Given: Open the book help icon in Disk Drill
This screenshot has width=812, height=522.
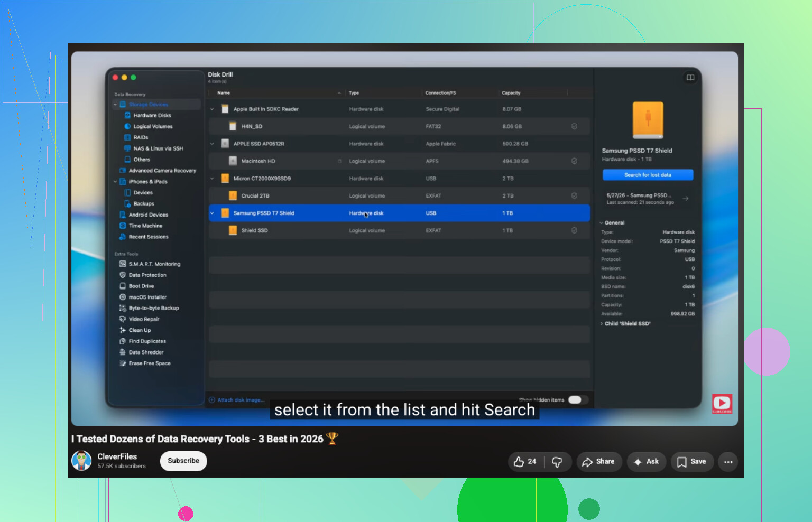Looking at the screenshot, I should click(x=690, y=78).
